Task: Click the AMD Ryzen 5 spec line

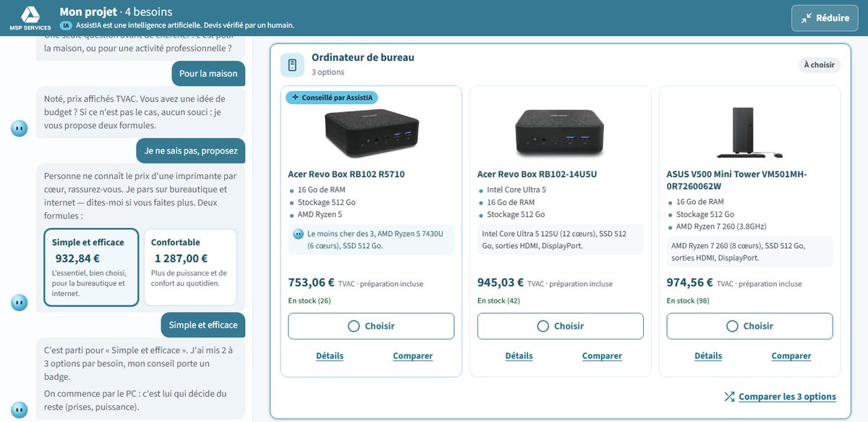Action: [x=320, y=214]
